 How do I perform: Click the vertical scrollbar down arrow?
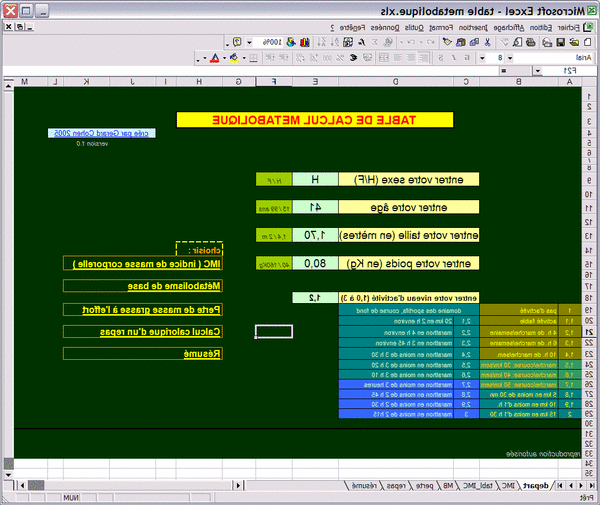tap(8, 475)
